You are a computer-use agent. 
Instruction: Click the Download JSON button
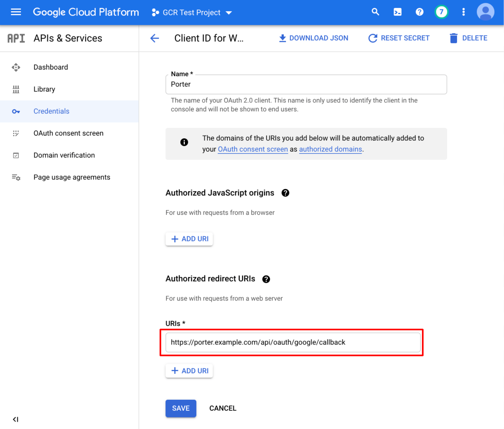click(x=314, y=38)
